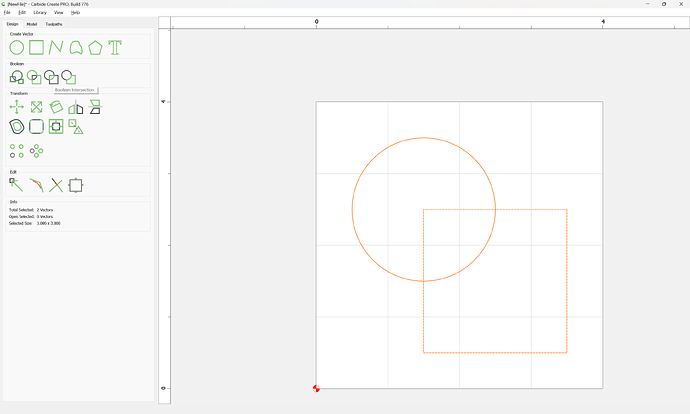Image resolution: width=690 pixels, height=414 pixels.
Task: Switch to the Toolpaths tab
Action: (x=54, y=24)
